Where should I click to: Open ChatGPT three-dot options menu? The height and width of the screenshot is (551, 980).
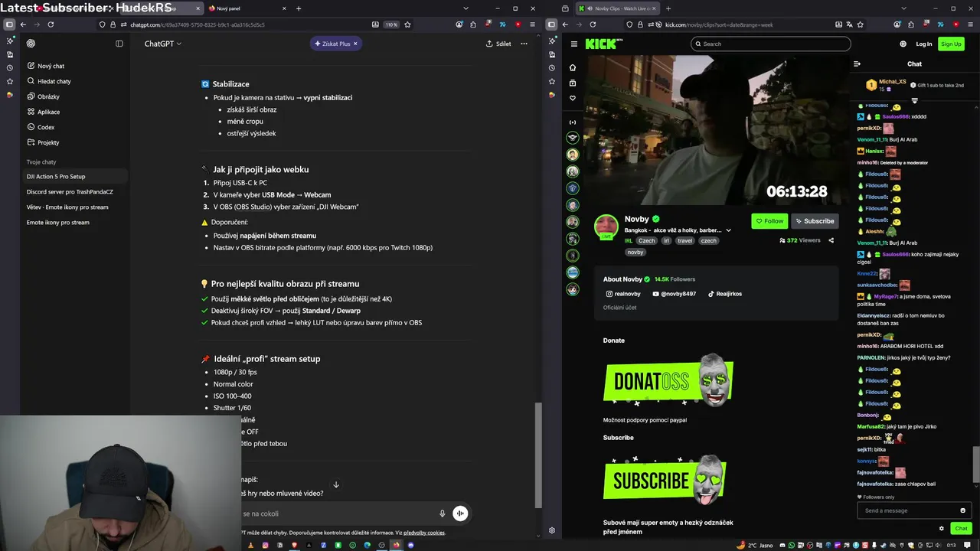coord(524,44)
